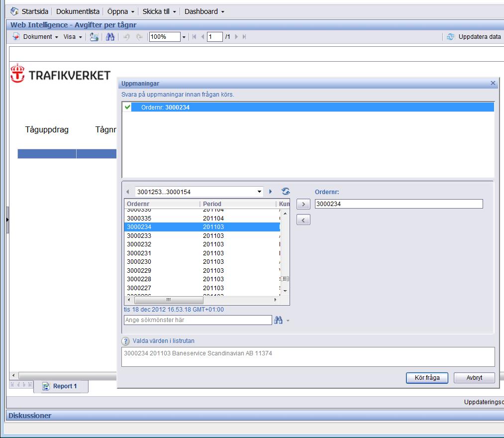Image resolution: width=504 pixels, height=438 pixels.
Task: Click the page number field
Action: 215,37
